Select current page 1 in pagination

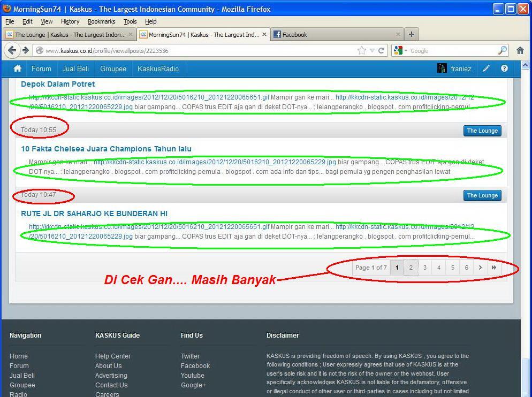tap(397, 268)
